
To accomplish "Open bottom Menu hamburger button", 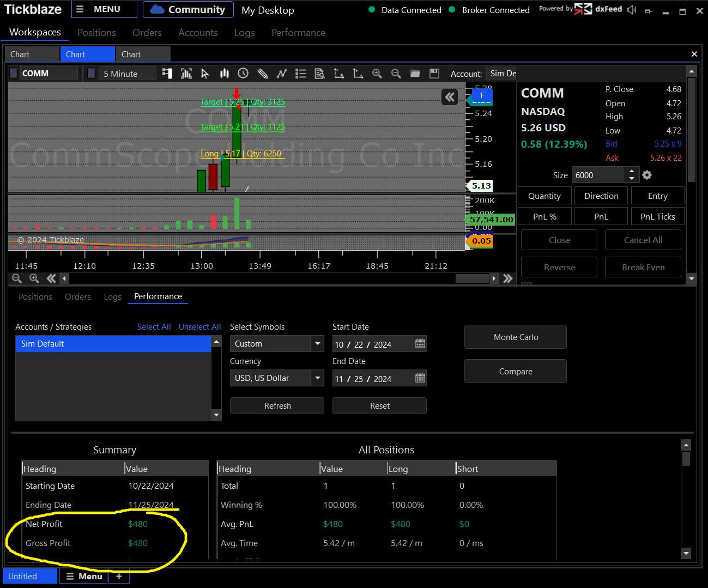I will 84,576.
